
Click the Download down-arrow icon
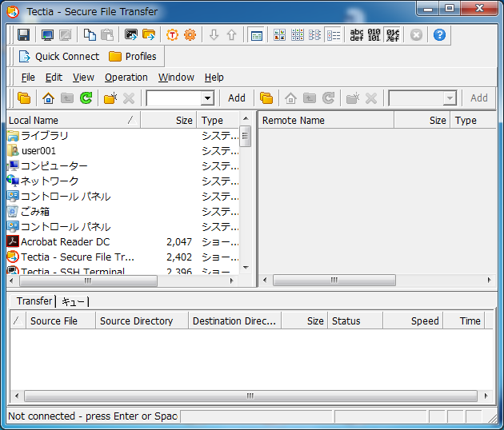pos(214,34)
